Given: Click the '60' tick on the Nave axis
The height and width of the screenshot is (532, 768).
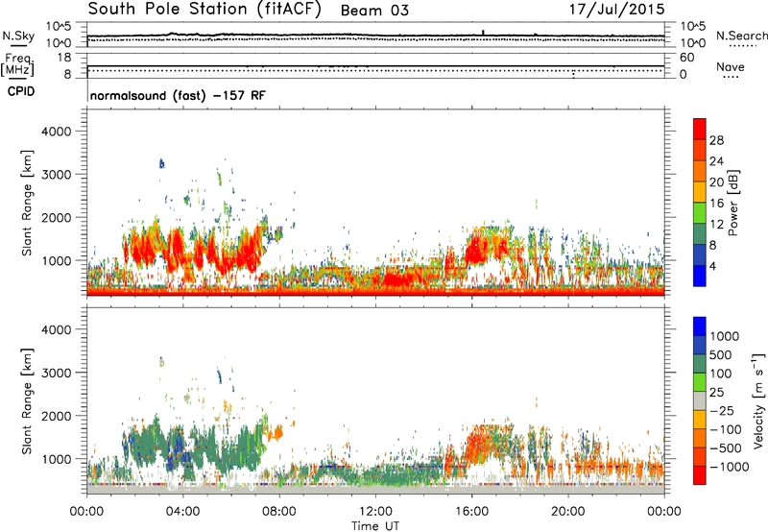Looking at the screenshot, I should pos(686,58).
